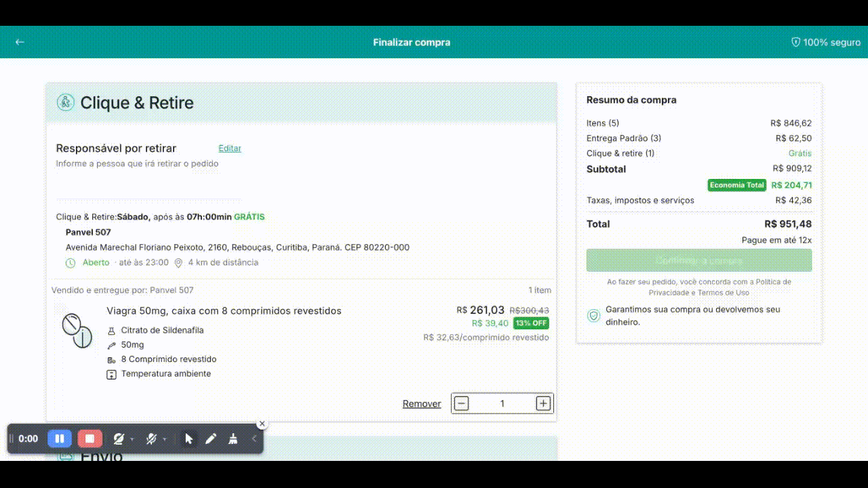Screen dimensions: 868x488
Task: Click the broom clear annotations icon
Action: click(x=233, y=439)
